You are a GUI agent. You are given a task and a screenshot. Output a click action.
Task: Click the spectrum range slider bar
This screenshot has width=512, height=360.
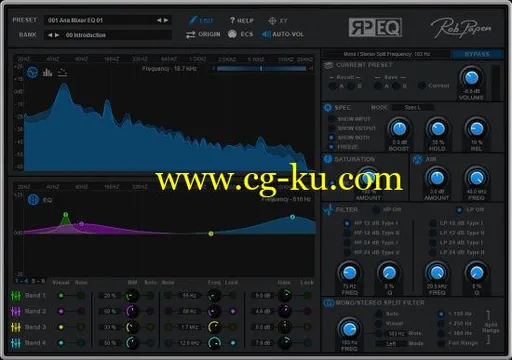261,68
